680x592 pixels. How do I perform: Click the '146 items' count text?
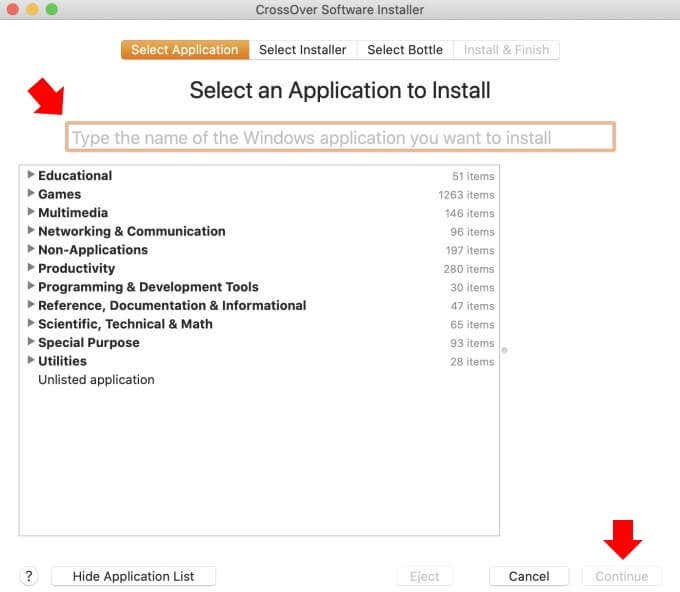pyautogui.click(x=470, y=213)
